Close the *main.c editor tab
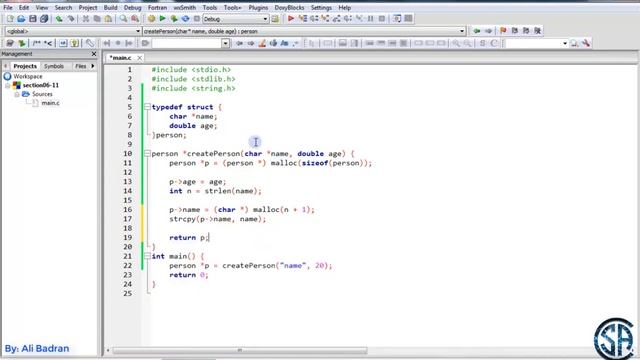Image resolution: width=640 pixels, height=360 pixels. [140, 58]
